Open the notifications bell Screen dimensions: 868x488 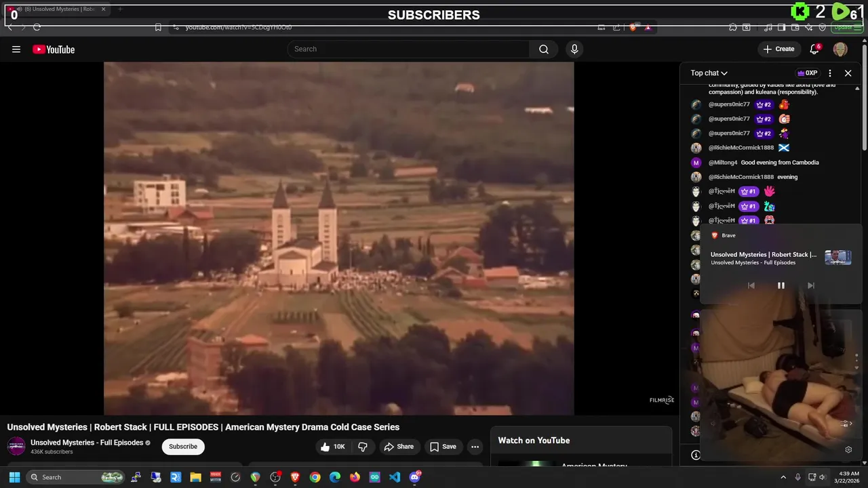[814, 49]
